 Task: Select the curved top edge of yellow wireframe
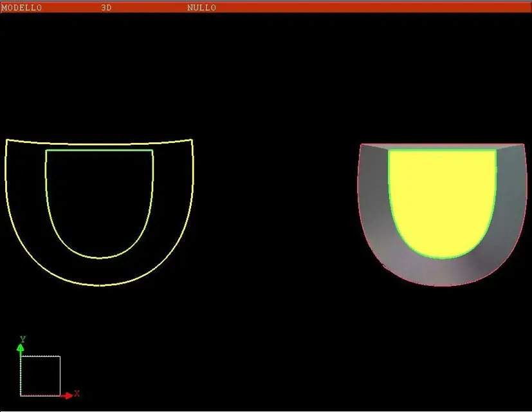pos(99,144)
